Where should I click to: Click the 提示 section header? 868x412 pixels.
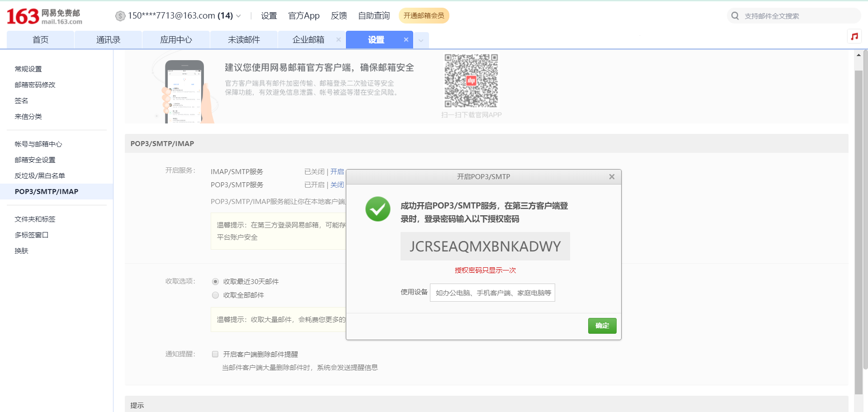pyautogui.click(x=486, y=405)
